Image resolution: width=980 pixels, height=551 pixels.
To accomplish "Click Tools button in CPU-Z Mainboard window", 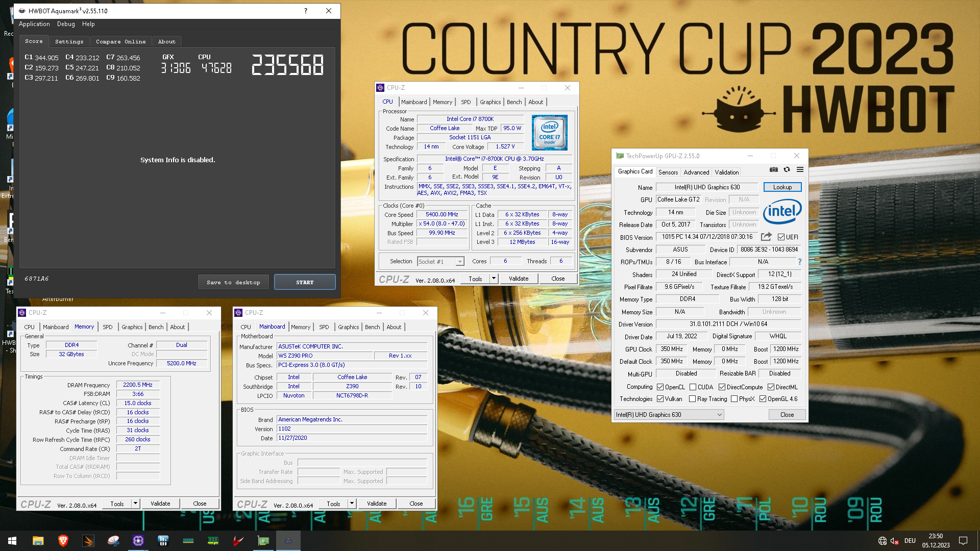I will pos(333,504).
